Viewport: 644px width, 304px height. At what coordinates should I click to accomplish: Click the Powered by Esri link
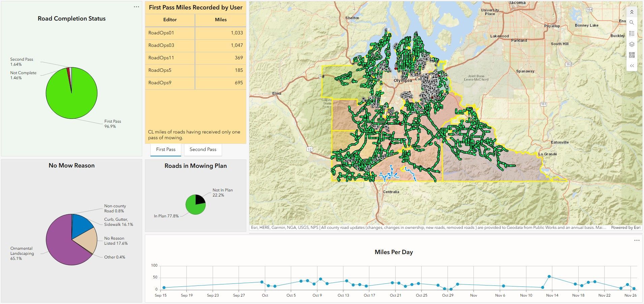625,227
